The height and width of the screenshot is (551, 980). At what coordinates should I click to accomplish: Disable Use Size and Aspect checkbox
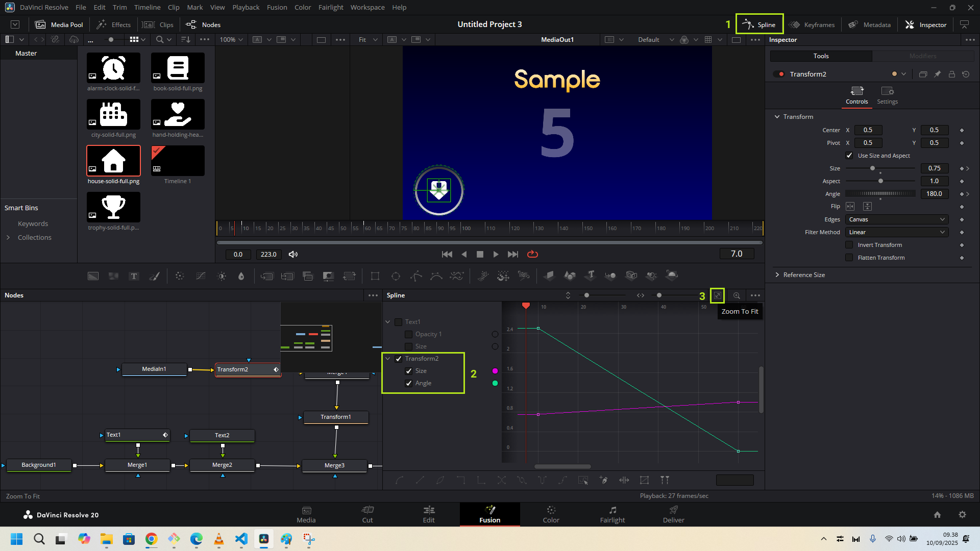pos(849,156)
